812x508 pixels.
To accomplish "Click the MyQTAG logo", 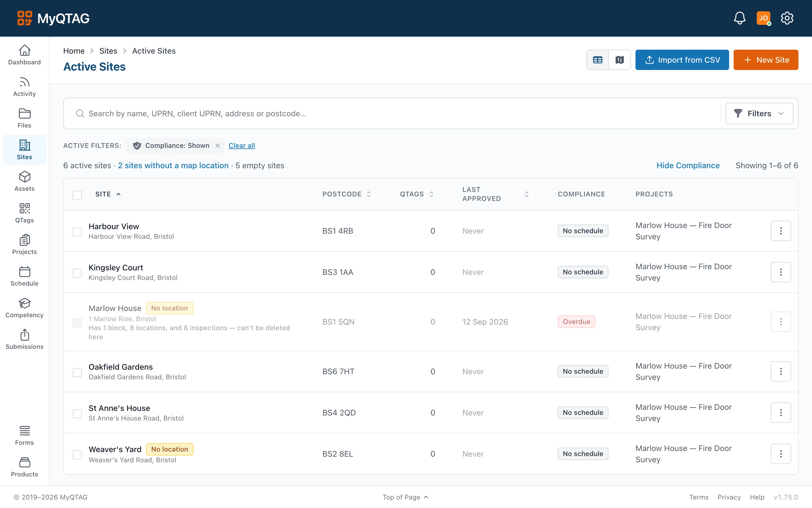I will click(x=53, y=18).
